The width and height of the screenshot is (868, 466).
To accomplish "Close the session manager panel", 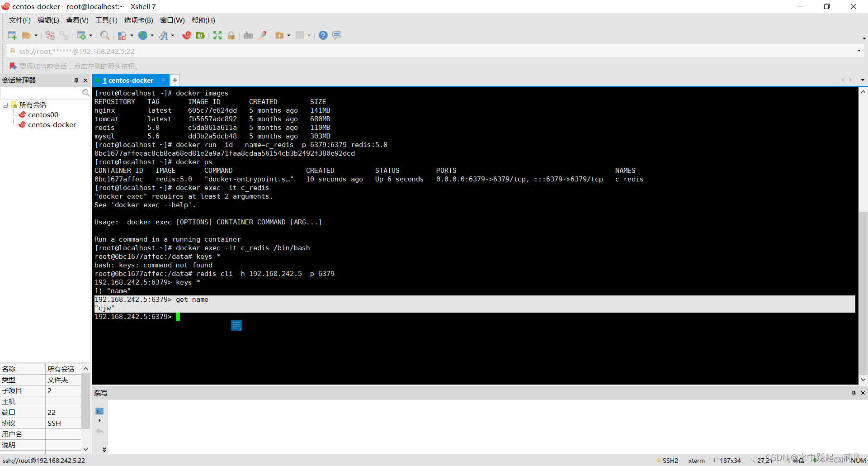I will click(x=85, y=80).
